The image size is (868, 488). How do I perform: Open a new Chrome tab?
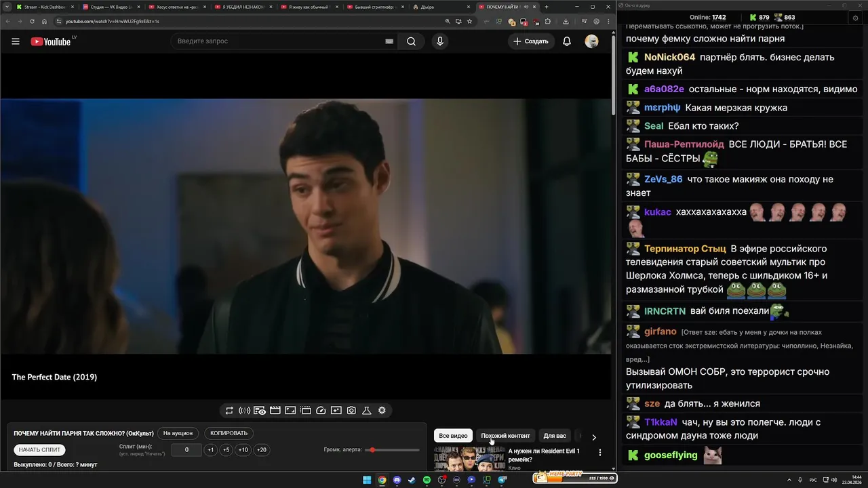tap(547, 7)
